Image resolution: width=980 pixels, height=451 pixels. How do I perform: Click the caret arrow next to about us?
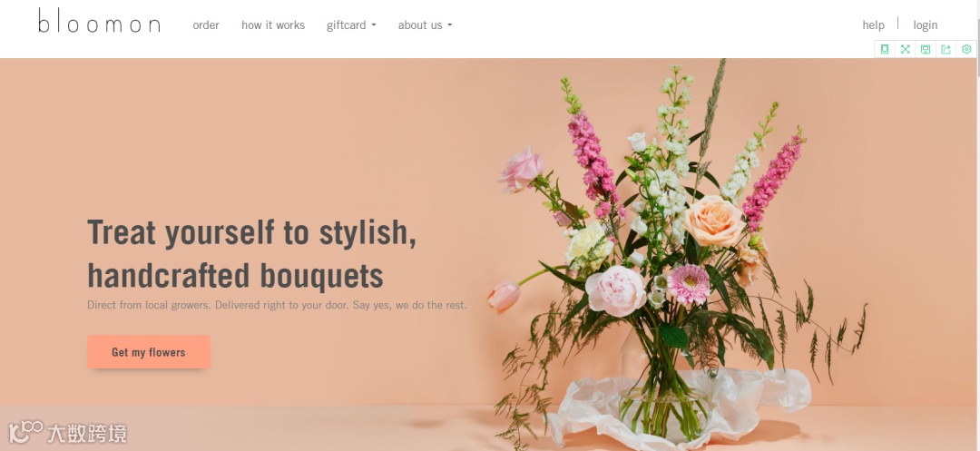pyautogui.click(x=449, y=25)
